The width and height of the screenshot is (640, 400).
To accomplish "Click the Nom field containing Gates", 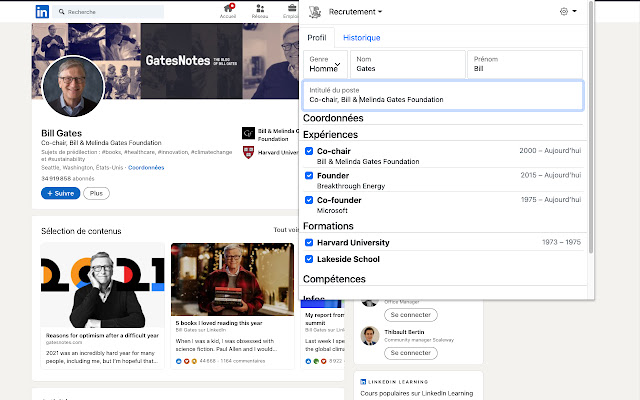I will (x=408, y=64).
